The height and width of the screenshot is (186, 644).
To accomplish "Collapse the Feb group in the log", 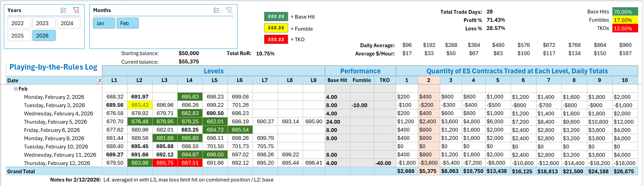I will click(15, 89).
